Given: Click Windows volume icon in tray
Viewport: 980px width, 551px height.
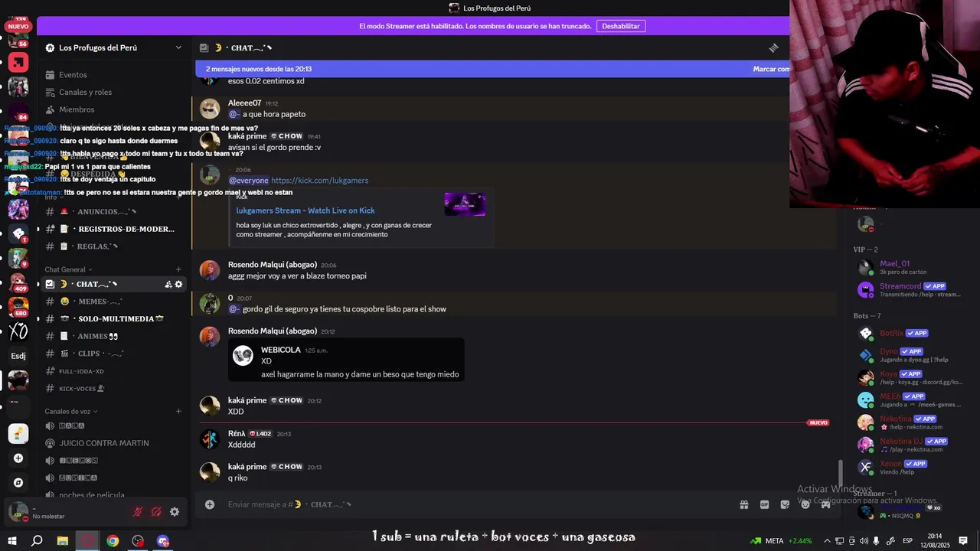Looking at the screenshot, I should (864, 541).
